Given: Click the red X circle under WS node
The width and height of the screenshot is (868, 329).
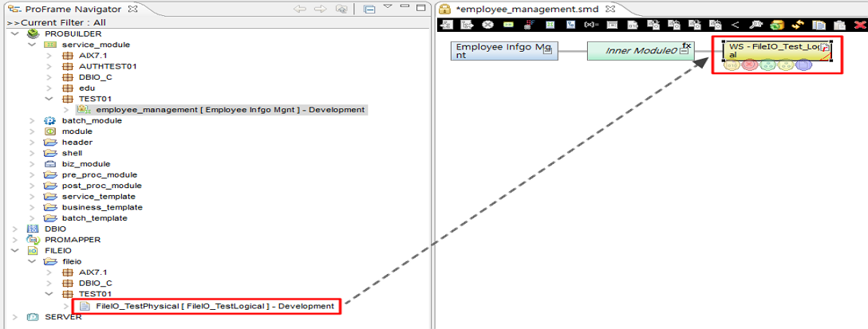Looking at the screenshot, I should 750,65.
